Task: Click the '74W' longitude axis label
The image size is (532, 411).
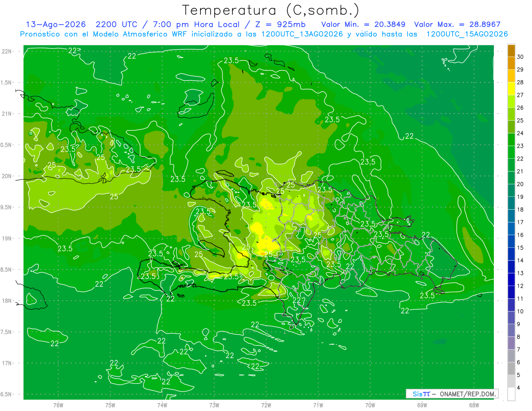Action: click(x=162, y=405)
